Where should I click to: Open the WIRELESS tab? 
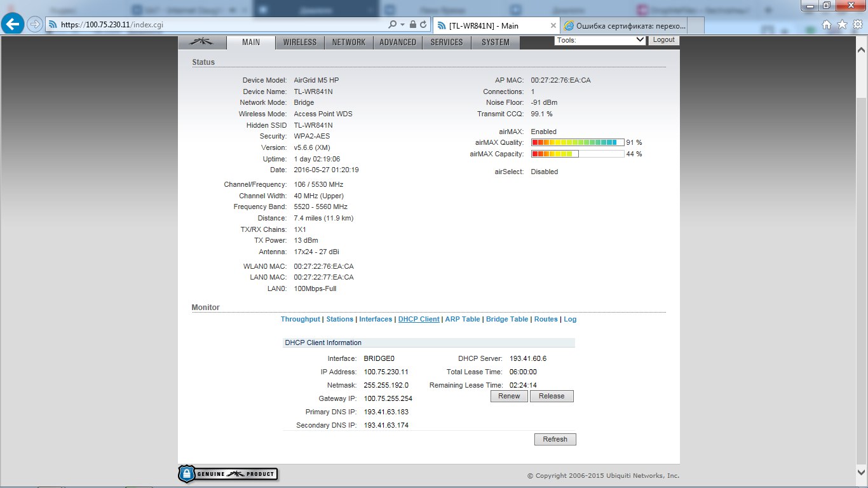[300, 42]
